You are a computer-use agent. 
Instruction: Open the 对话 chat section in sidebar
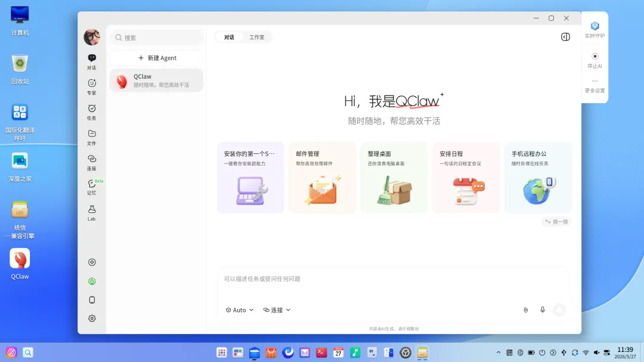point(92,61)
